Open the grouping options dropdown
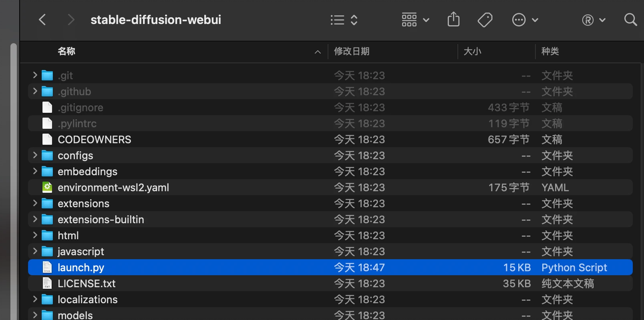This screenshot has width=644, height=320. pos(415,19)
